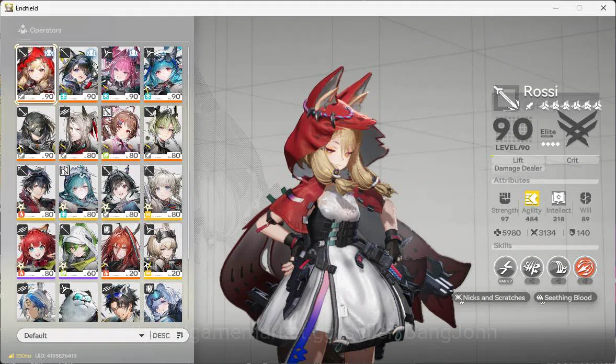
Task: Click the small weapon icon before the stars
Action: [x=529, y=105]
